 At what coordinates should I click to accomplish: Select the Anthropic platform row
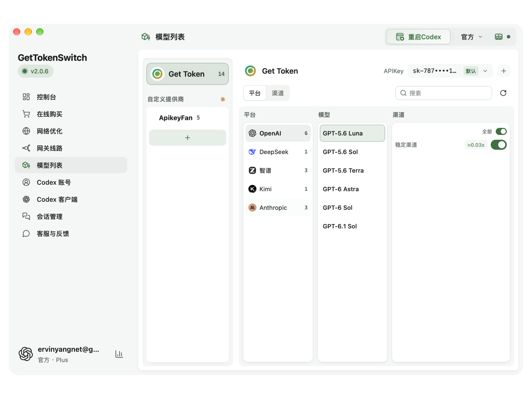(278, 208)
